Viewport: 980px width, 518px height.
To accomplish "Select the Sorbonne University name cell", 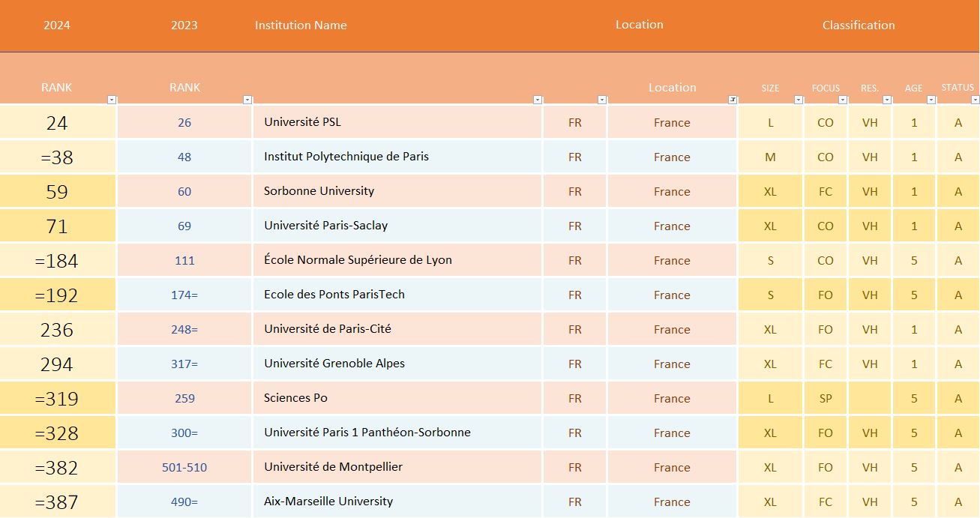I will tap(397, 191).
